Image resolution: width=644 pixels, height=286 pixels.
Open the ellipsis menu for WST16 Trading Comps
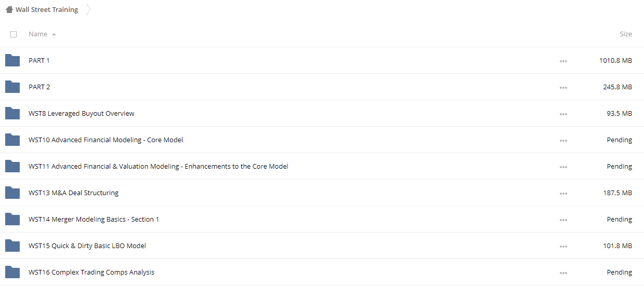click(563, 273)
